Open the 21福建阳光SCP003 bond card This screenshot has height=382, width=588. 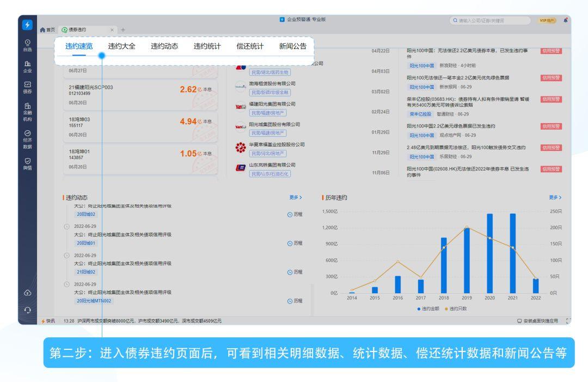pyautogui.click(x=140, y=95)
